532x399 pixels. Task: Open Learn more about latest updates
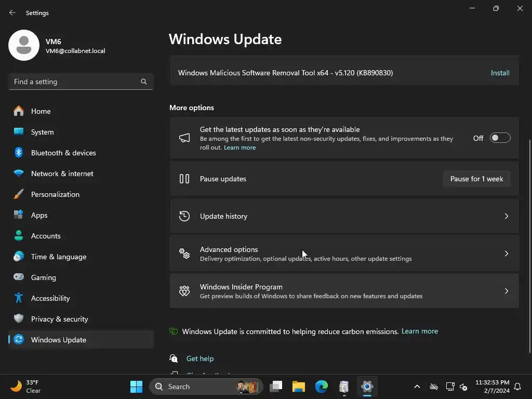[x=240, y=148]
